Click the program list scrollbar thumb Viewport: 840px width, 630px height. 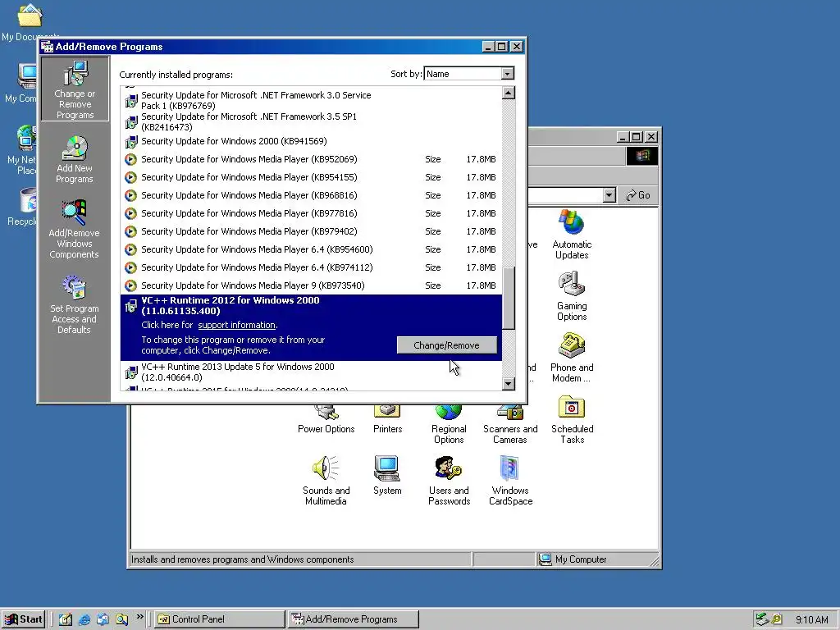[x=509, y=299]
